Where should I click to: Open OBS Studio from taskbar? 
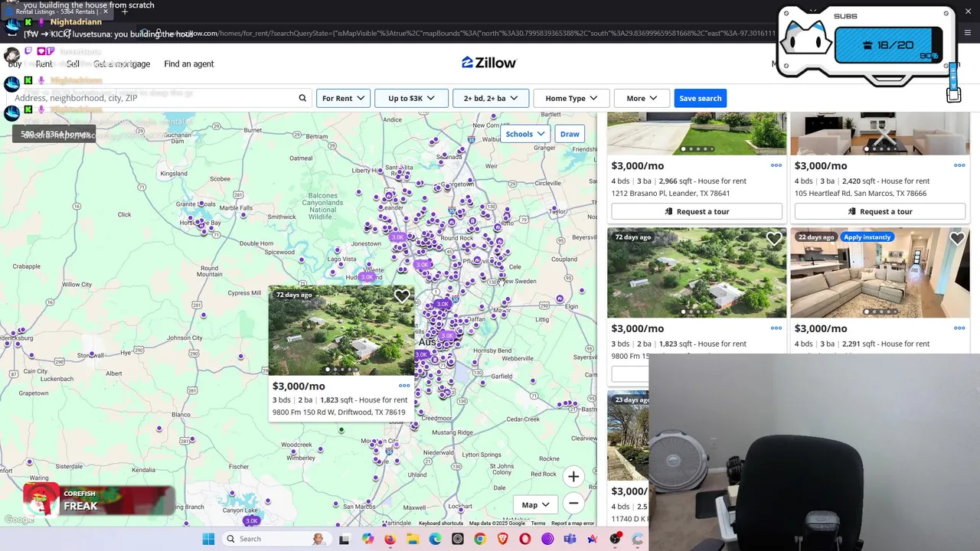615,539
